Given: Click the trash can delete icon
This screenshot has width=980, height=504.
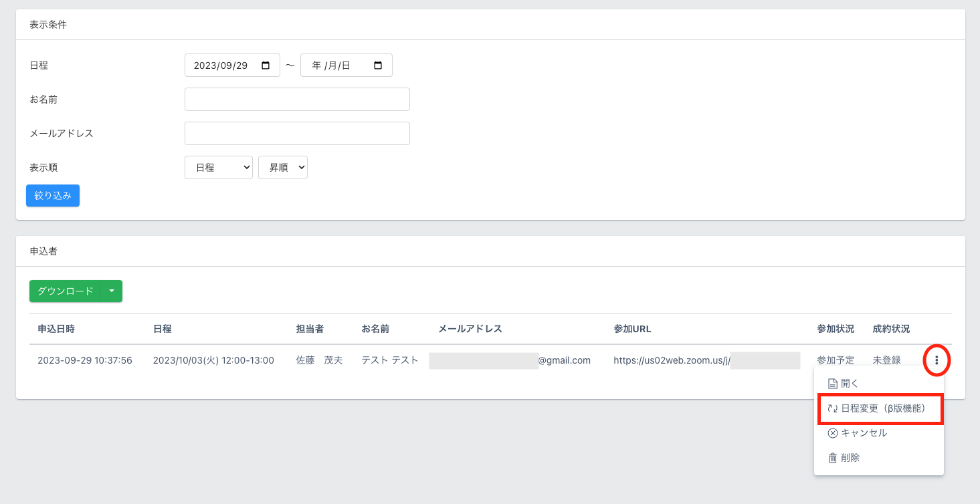Looking at the screenshot, I should click(833, 458).
